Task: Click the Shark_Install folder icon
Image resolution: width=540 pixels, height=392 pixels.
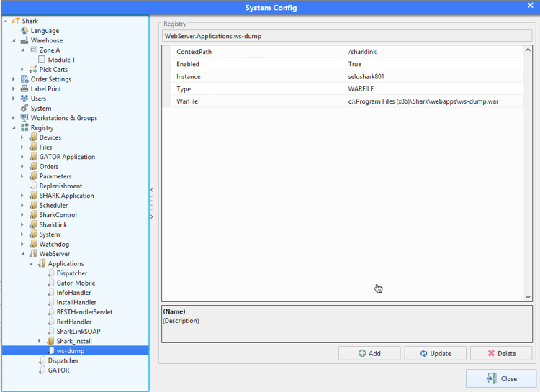Action: pos(50,341)
